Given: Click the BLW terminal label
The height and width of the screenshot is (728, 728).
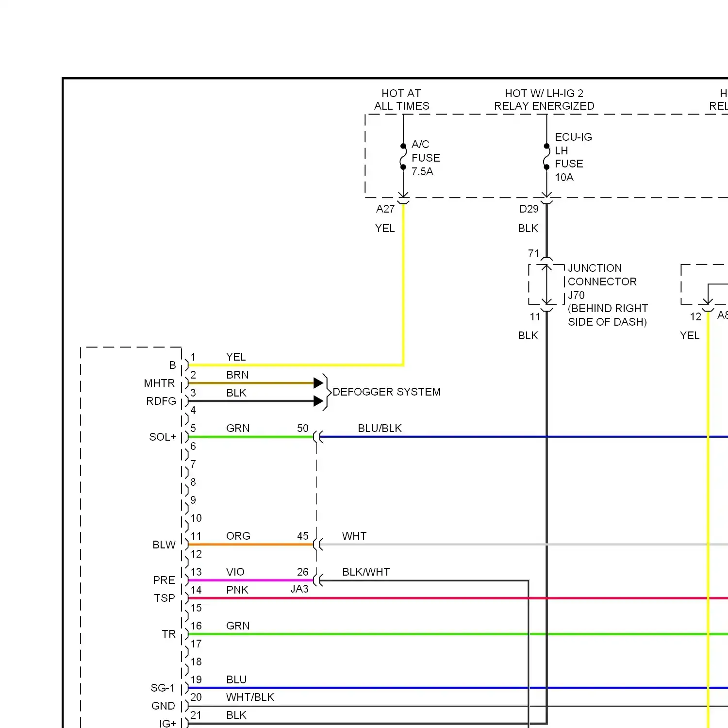Looking at the screenshot, I should [164, 545].
